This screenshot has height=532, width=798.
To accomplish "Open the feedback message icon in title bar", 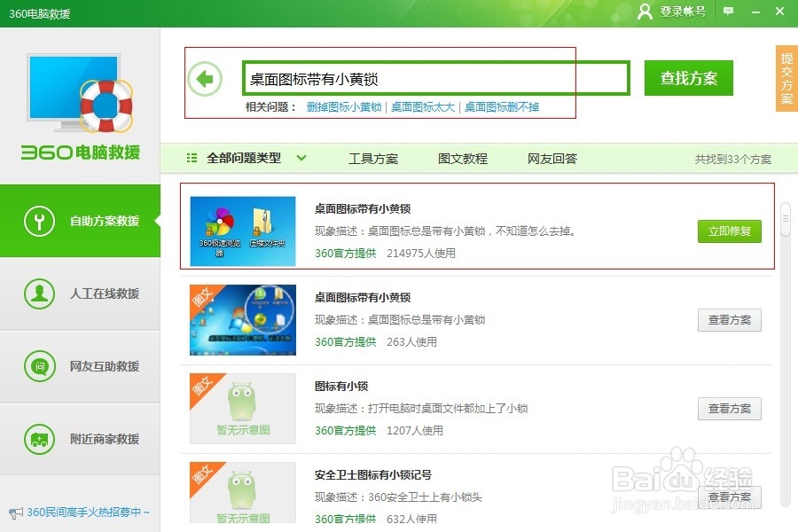I will point(727,13).
